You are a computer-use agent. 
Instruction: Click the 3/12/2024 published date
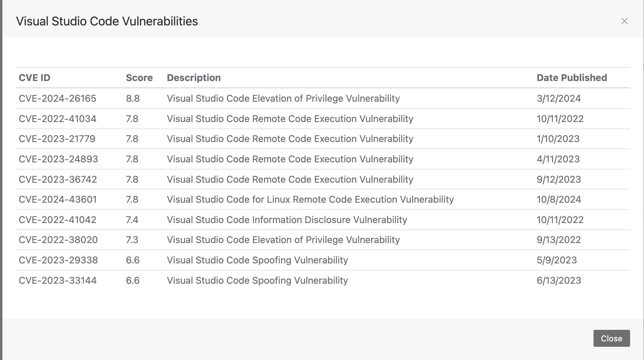(x=559, y=98)
